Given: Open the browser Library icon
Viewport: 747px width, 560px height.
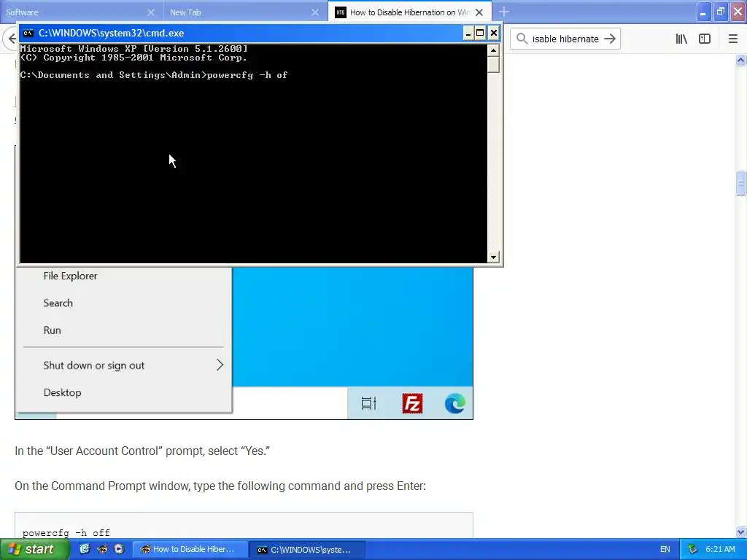Looking at the screenshot, I should 681,39.
